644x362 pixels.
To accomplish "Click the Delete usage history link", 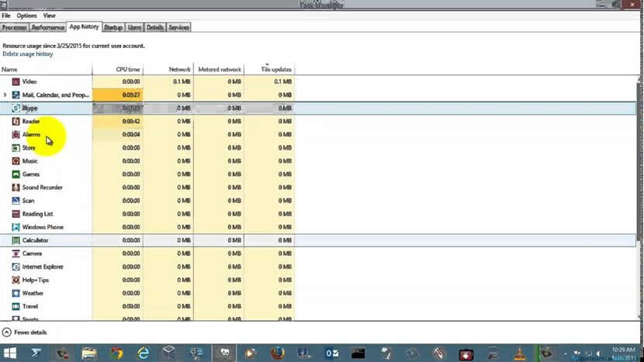I will (x=28, y=54).
